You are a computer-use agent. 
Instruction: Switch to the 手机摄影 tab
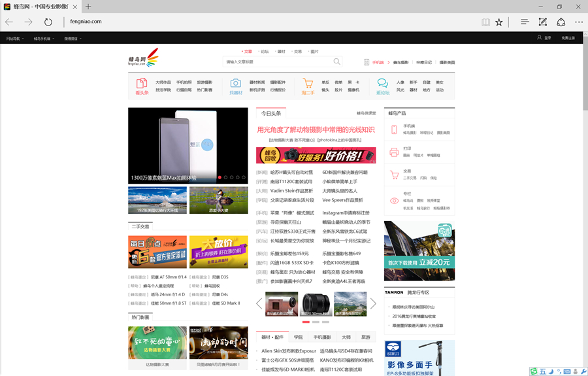tap(322, 337)
